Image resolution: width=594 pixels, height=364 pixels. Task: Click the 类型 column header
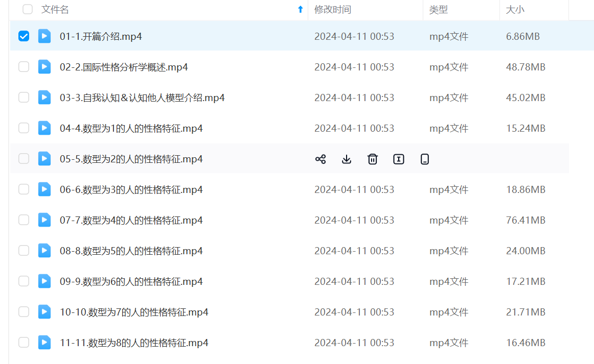pyautogui.click(x=439, y=10)
